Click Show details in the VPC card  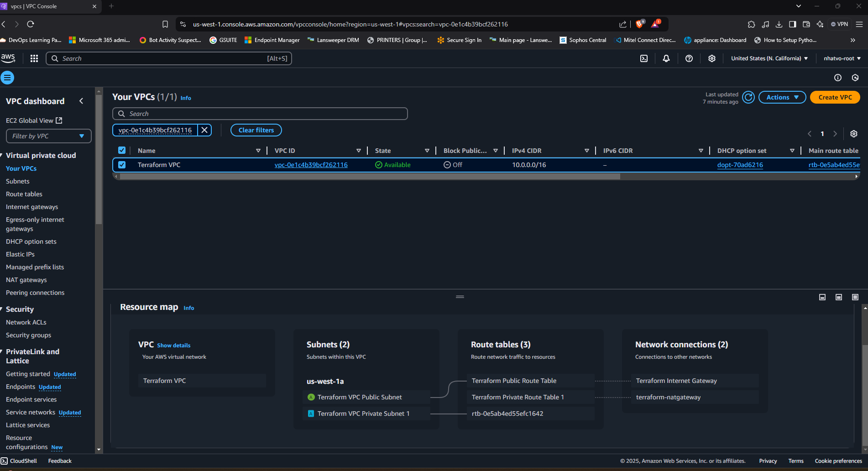[x=174, y=345]
